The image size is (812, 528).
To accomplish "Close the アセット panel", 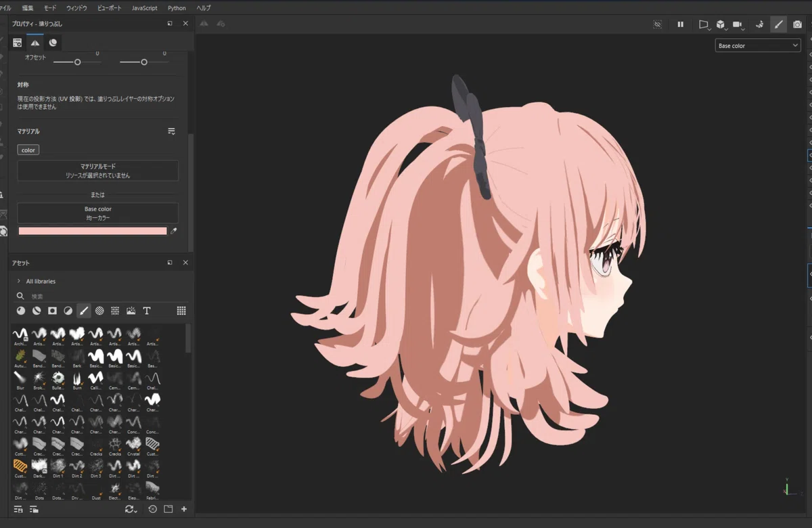I will (185, 263).
